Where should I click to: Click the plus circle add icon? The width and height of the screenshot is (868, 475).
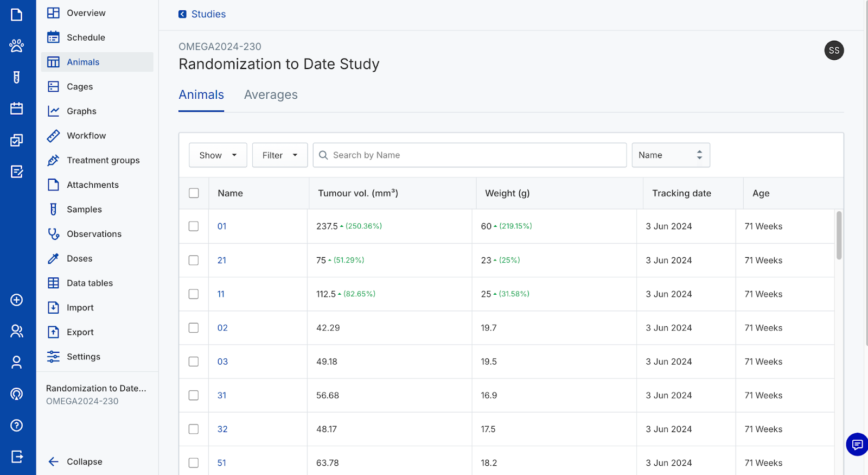click(17, 300)
